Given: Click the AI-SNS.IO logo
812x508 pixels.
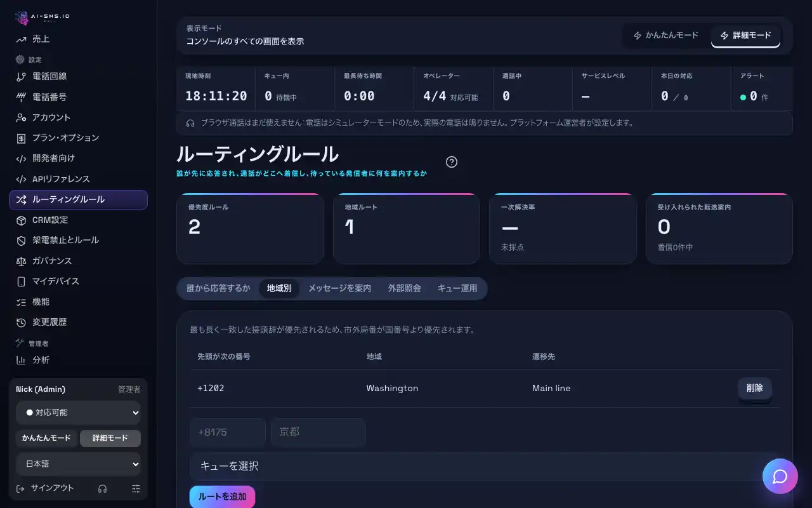Looking at the screenshot, I should click(43, 18).
